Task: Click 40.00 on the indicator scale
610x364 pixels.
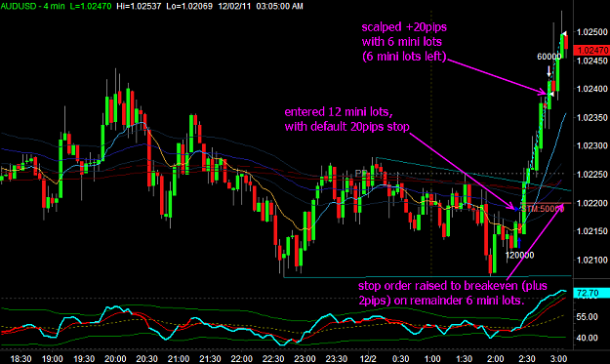Action: [587, 338]
